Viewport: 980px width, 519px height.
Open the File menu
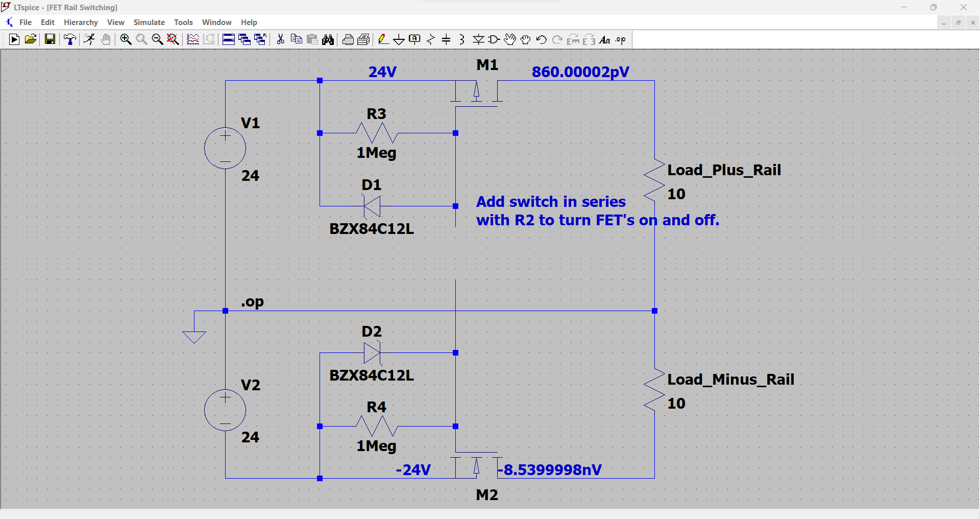click(26, 22)
